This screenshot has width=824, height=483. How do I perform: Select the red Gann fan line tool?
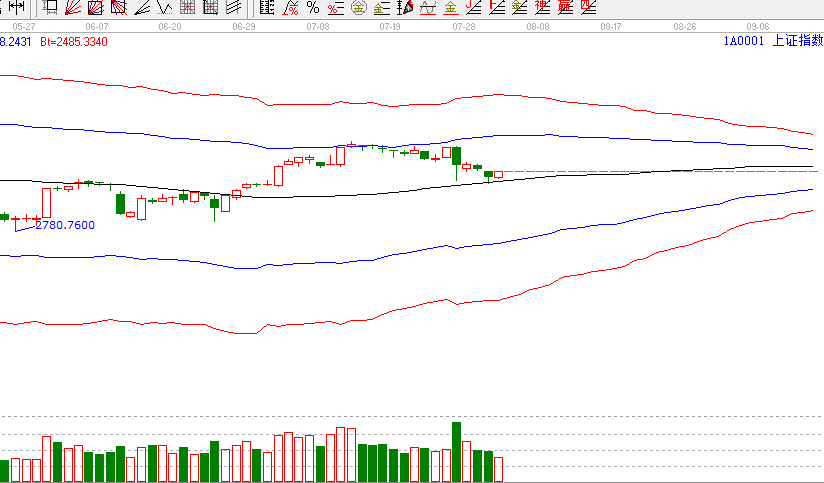click(72, 8)
